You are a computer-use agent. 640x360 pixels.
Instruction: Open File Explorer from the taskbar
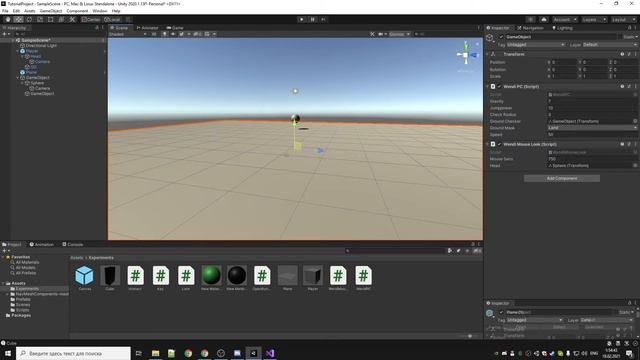pos(156,353)
